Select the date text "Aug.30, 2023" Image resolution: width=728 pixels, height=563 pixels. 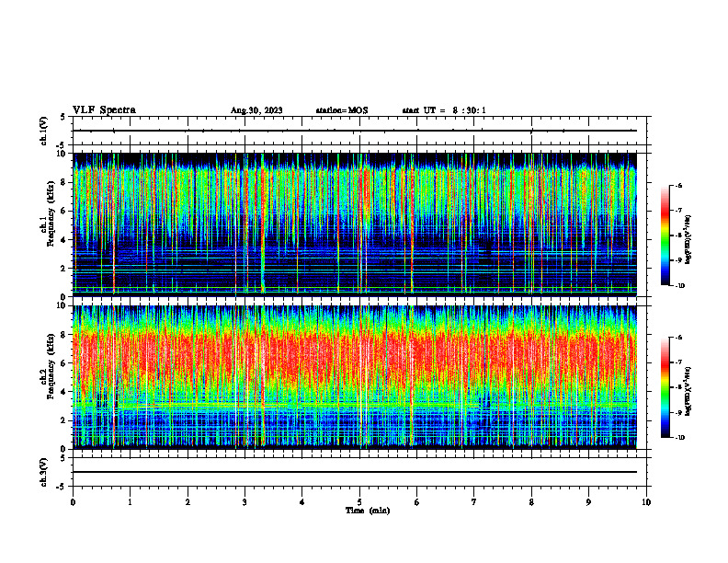pos(256,110)
